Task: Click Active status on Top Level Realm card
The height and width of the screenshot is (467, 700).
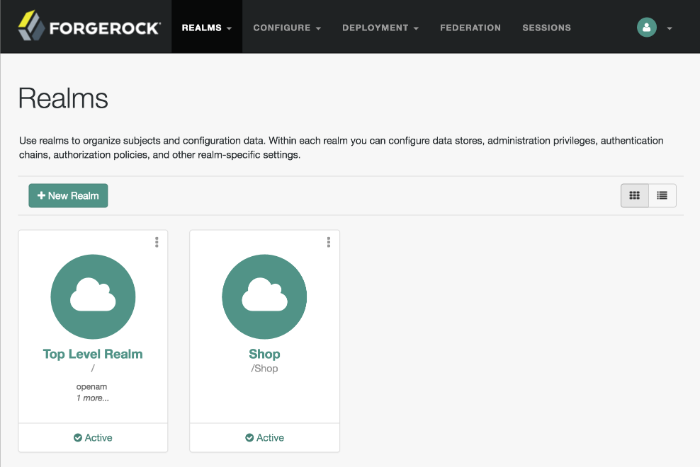Action: click(x=93, y=438)
